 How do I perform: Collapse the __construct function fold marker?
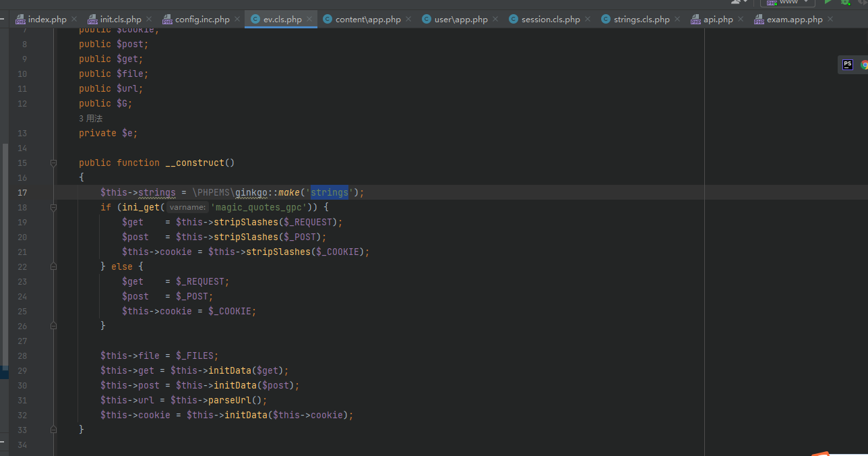point(53,163)
